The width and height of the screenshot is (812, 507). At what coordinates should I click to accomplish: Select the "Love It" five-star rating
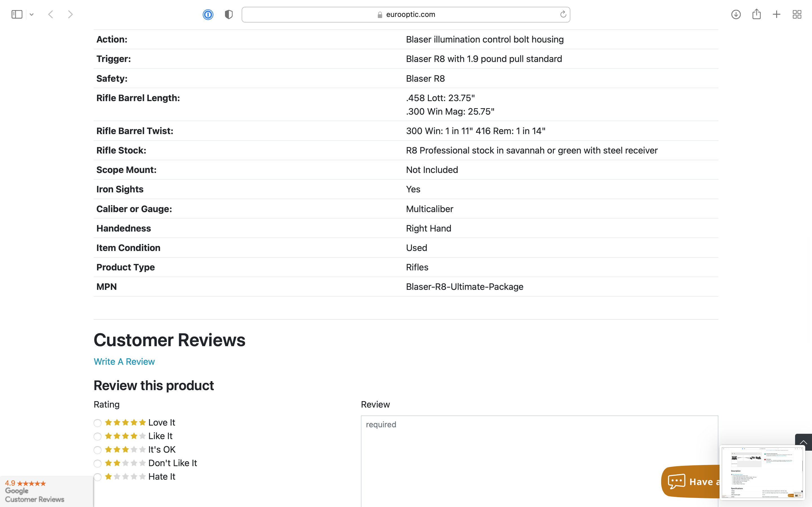98,423
